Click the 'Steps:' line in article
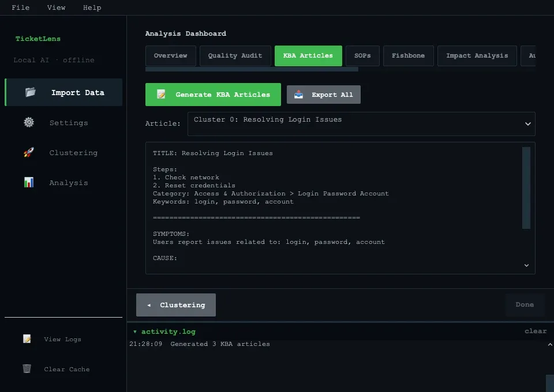554x392 pixels. (x=165, y=169)
